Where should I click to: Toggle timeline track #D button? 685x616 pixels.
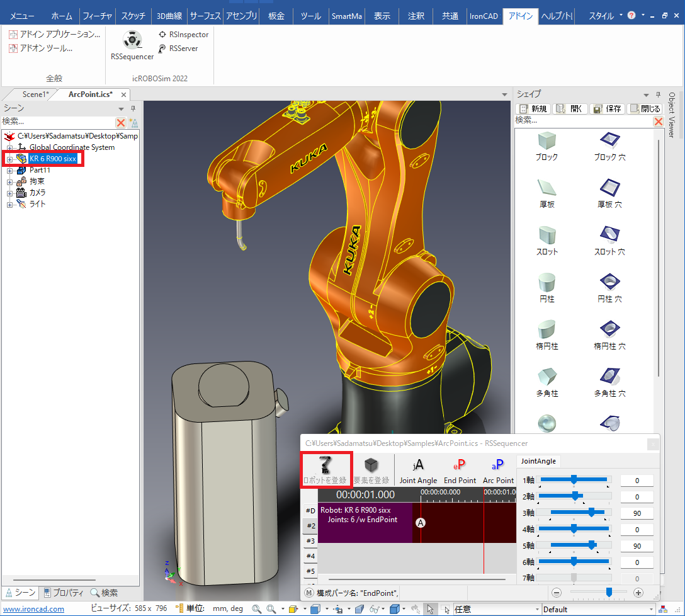[x=310, y=510]
